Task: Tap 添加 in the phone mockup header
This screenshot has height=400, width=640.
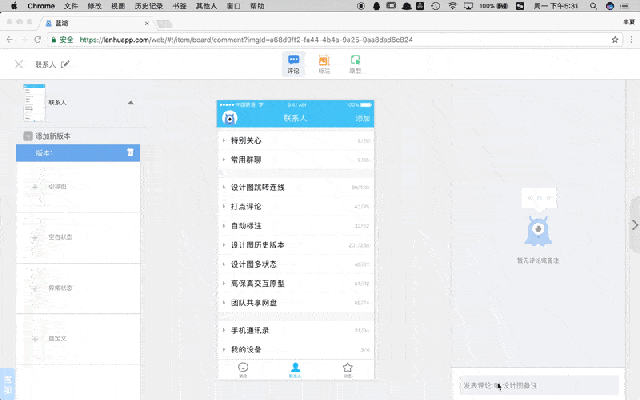Action: pos(362,118)
